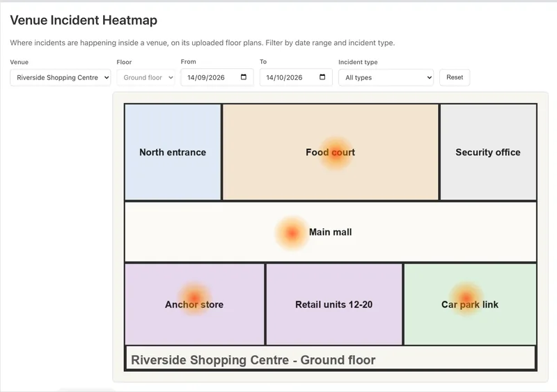The image size is (557, 392).
Task: Click the Anchor store heat spot
Action: click(194, 298)
